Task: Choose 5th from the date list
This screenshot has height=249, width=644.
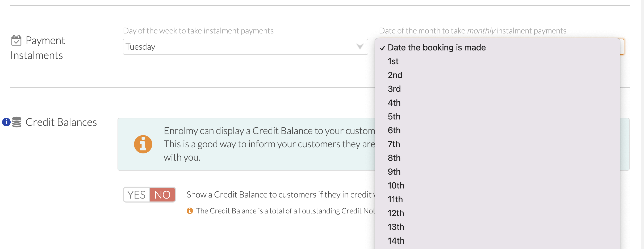Action: click(497, 117)
